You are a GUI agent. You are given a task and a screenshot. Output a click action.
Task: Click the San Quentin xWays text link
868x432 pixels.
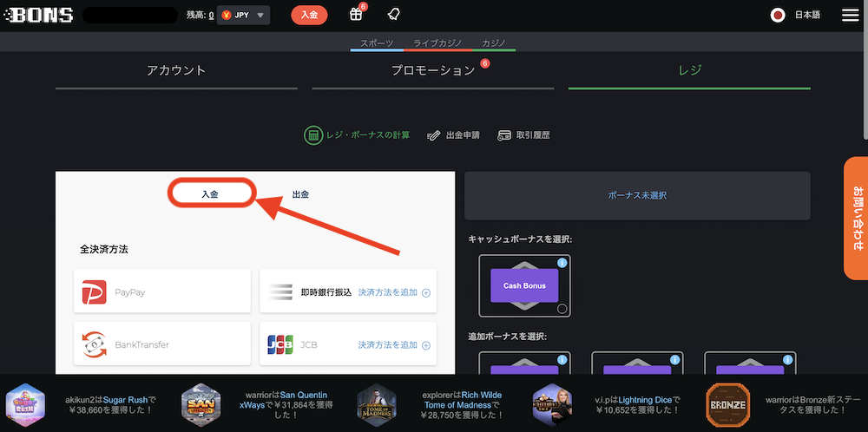coord(282,400)
